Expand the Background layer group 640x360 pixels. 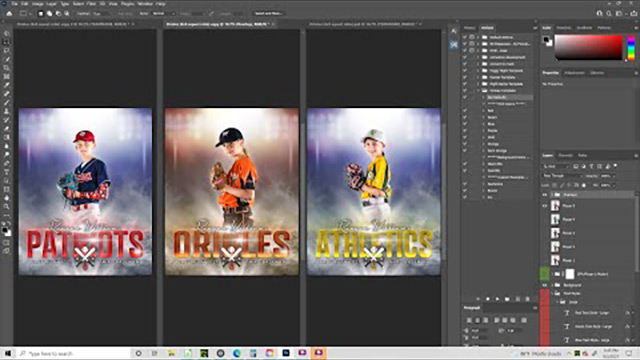coord(553,285)
